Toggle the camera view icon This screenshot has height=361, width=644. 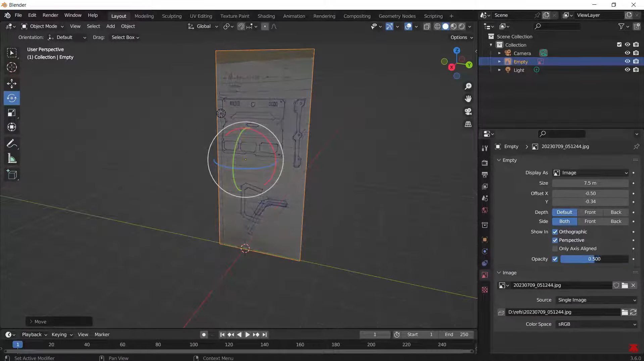point(468,111)
